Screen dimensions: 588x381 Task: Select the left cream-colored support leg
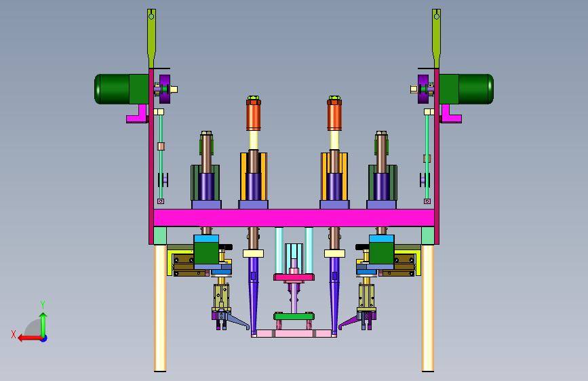point(160,308)
